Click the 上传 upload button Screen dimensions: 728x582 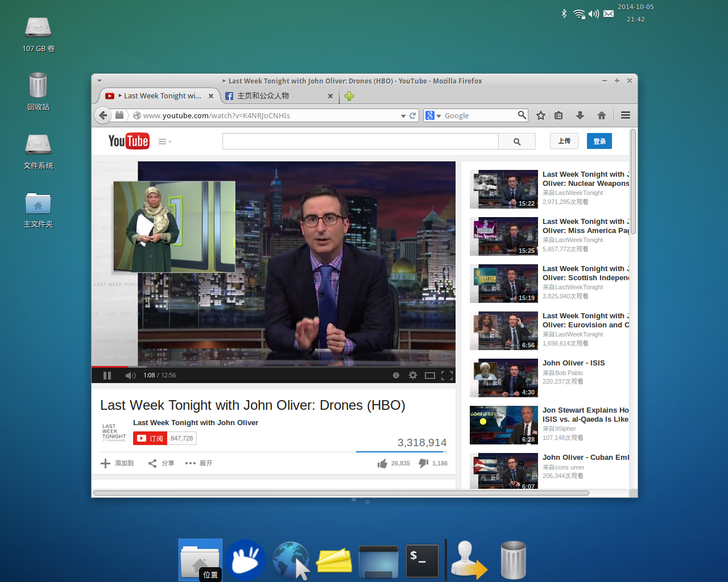click(x=564, y=141)
